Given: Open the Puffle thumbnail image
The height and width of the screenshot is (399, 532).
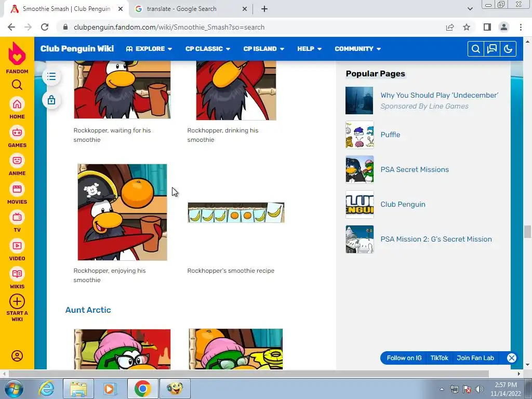Looking at the screenshot, I should tap(360, 135).
